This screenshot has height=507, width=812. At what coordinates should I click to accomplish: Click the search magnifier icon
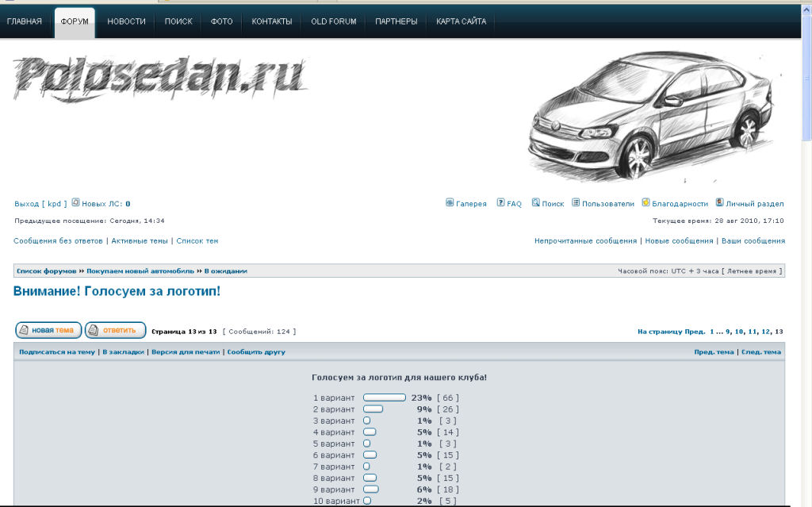(536, 203)
